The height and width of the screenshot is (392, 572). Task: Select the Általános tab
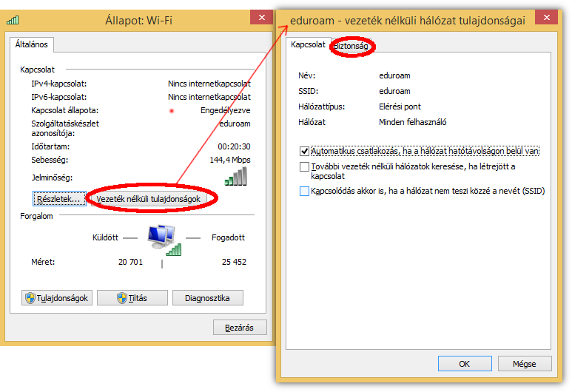[x=32, y=44]
